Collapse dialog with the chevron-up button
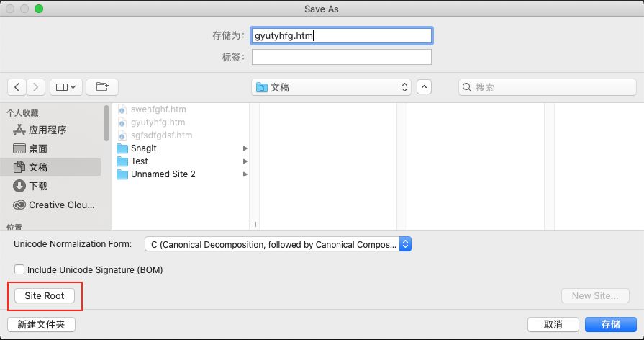The height and width of the screenshot is (340, 644). click(424, 87)
